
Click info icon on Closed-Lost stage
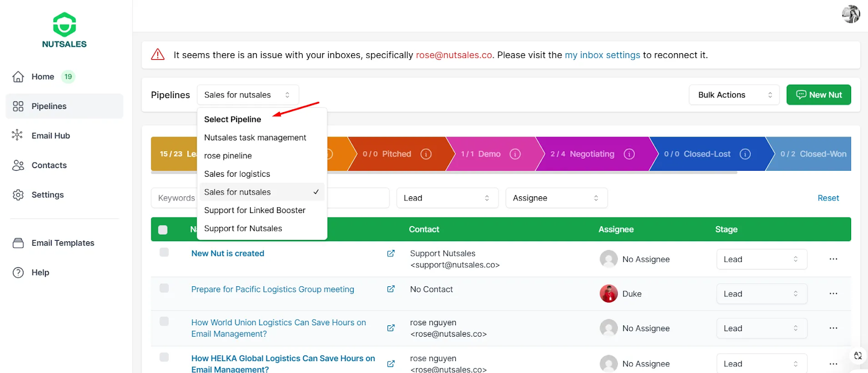pos(745,154)
